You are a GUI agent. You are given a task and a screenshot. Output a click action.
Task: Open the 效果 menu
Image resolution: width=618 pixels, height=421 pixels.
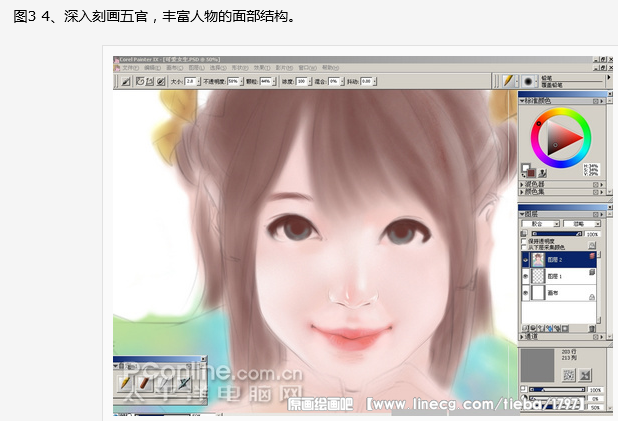pos(262,68)
